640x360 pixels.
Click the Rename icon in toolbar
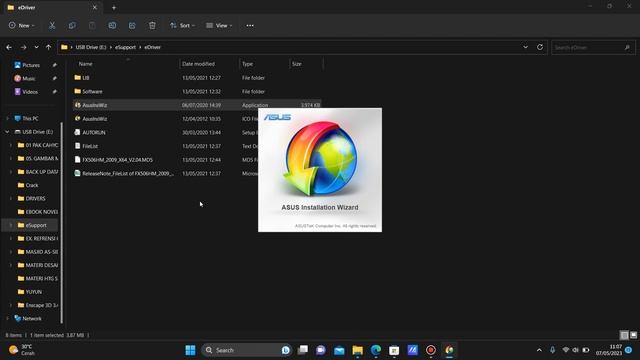pyautogui.click(x=112, y=25)
